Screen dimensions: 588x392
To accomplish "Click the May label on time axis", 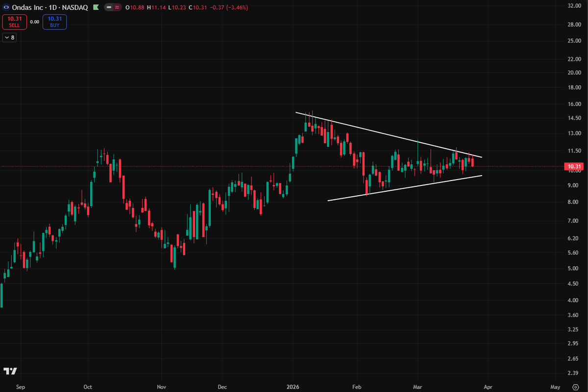I will [554, 387].
